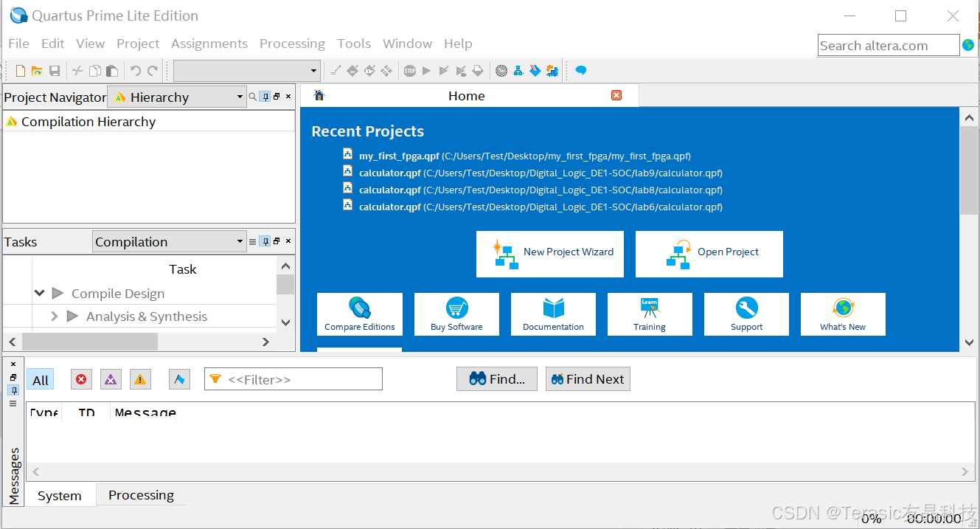Open the Compilation dropdown in Tasks
Image resolution: width=980 pixels, height=529 pixels.
(170, 241)
